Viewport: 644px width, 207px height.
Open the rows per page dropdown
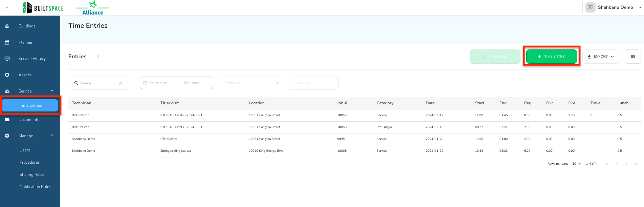577,164
